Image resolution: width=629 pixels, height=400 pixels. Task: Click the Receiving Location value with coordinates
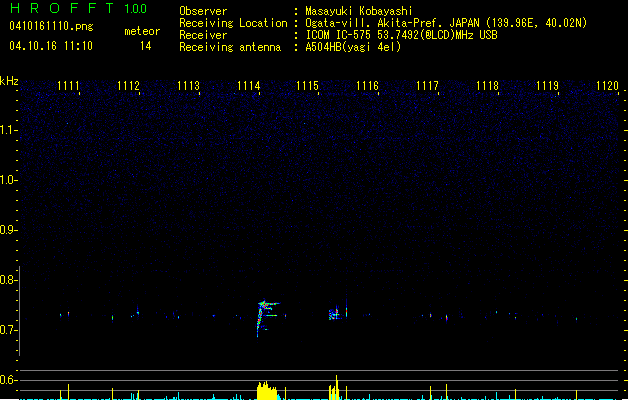(446, 23)
